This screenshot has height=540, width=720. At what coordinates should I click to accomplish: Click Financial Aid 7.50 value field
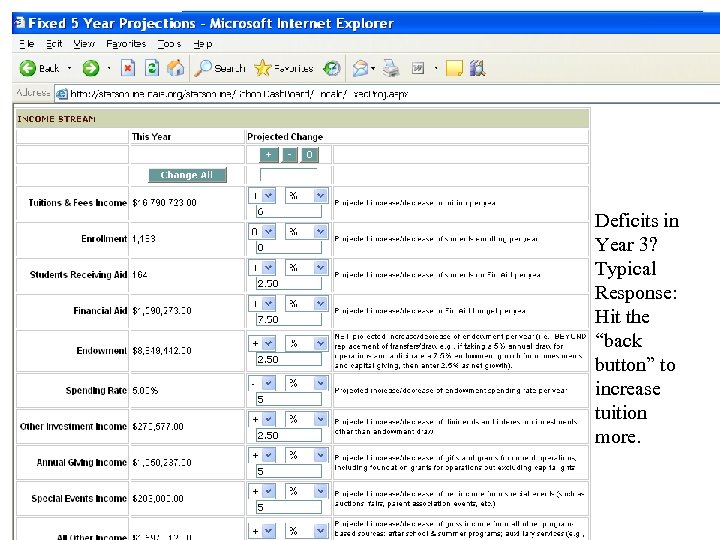[289, 319]
